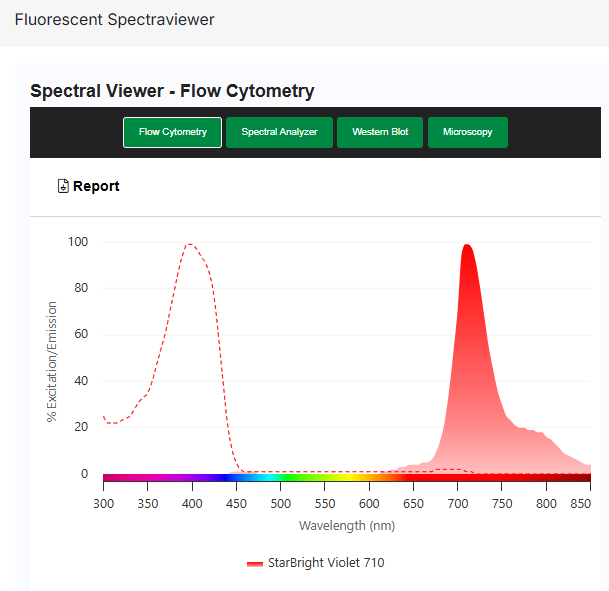Toggle the StarBright Violet 710 legend label
This screenshot has height=591, width=609.
click(x=325, y=563)
